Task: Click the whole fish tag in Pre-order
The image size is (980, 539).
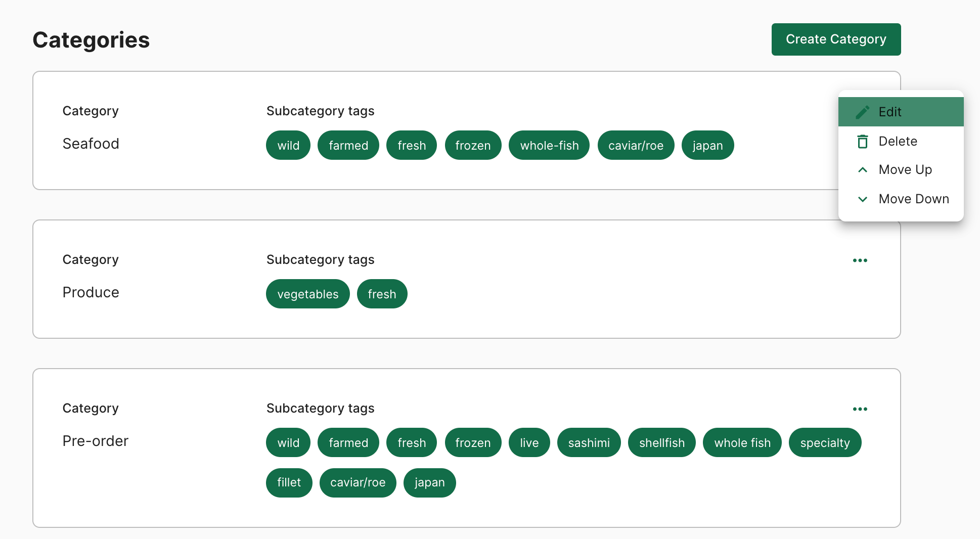Action: coord(742,442)
